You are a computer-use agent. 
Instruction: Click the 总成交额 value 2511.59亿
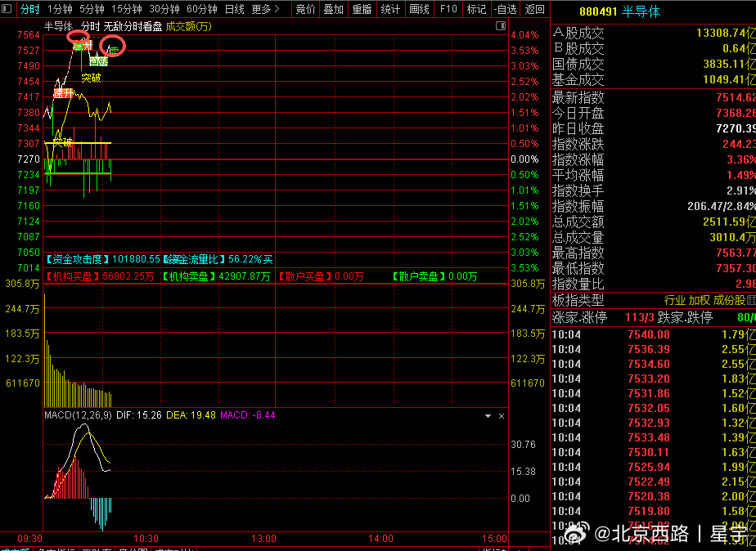pyautogui.click(x=729, y=222)
